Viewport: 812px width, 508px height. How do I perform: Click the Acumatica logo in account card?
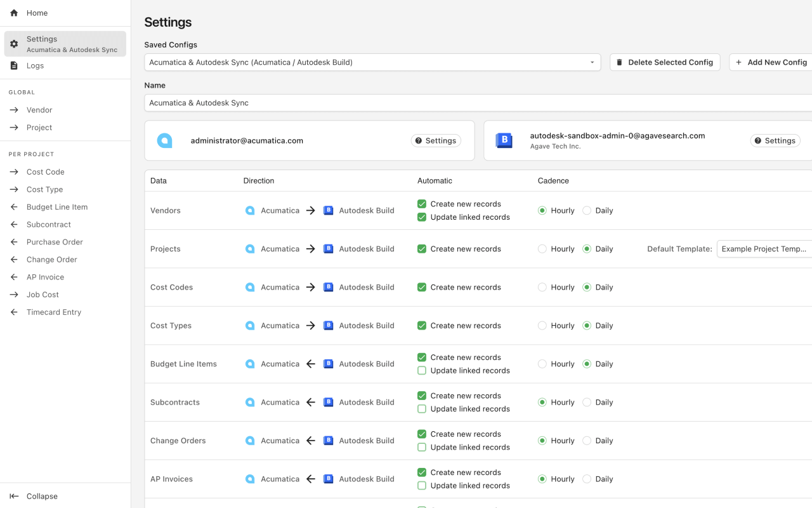click(x=165, y=140)
